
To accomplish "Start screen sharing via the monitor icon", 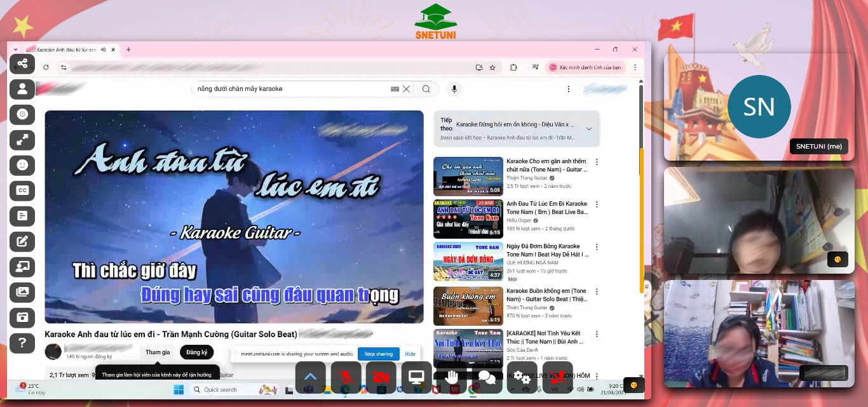I will pos(416,376).
